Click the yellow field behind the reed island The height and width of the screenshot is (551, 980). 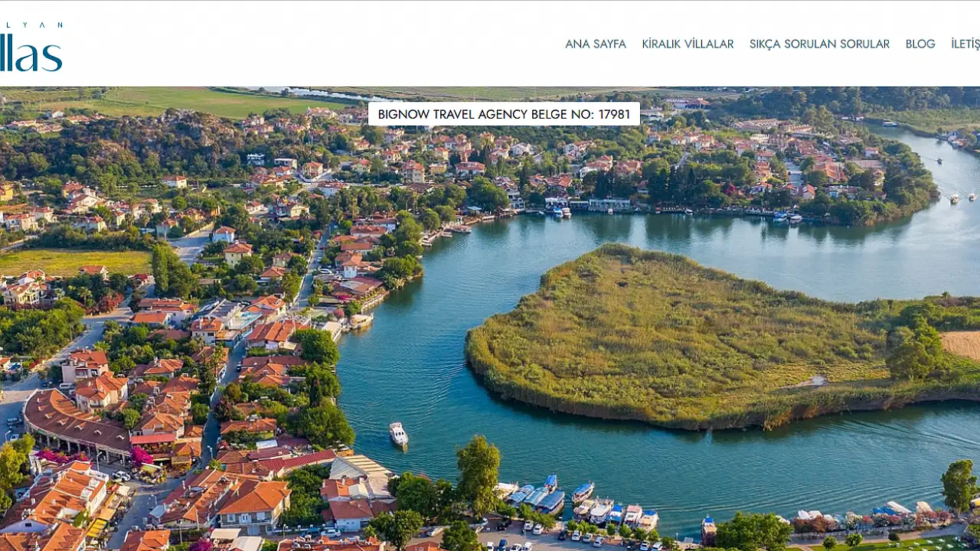tap(962, 345)
